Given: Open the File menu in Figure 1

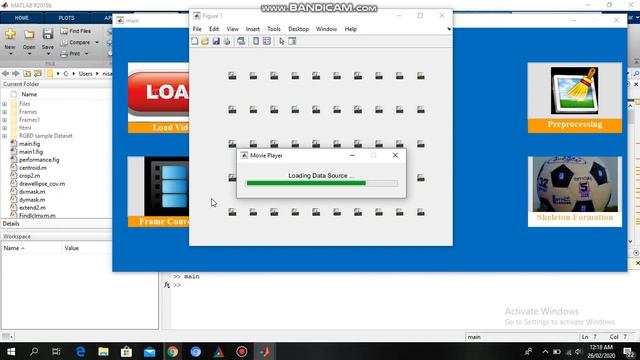Looking at the screenshot, I should pos(197,29).
